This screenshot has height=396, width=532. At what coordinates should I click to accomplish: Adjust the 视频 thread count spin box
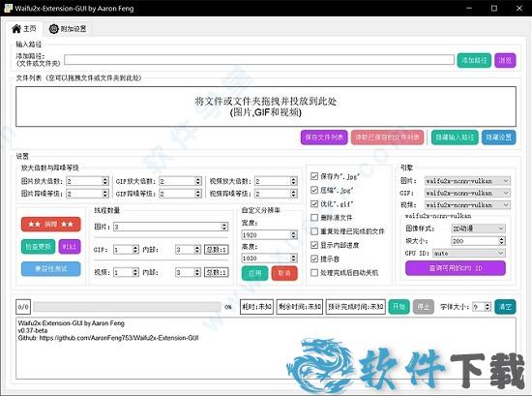(x=126, y=272)
